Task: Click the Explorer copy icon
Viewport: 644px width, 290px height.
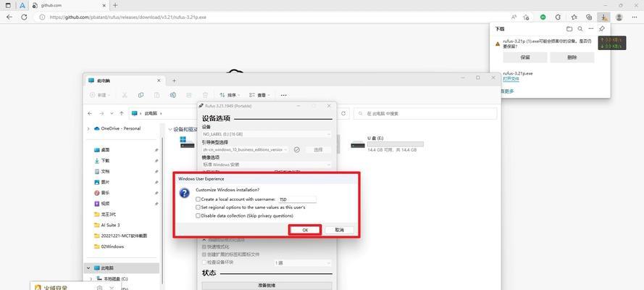Action: 141,95
